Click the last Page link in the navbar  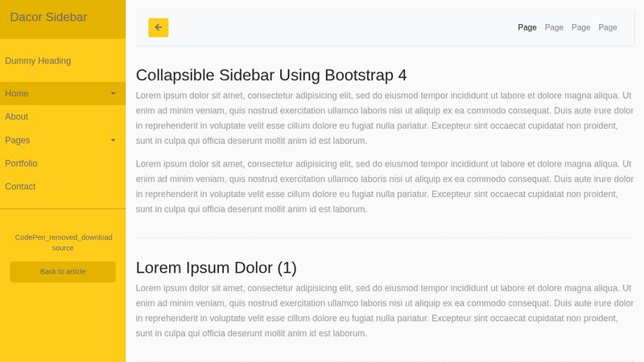click(608, 27)
